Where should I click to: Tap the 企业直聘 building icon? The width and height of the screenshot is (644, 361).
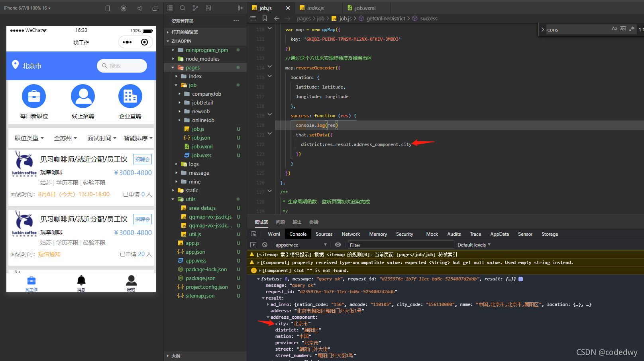pos(130,96)
